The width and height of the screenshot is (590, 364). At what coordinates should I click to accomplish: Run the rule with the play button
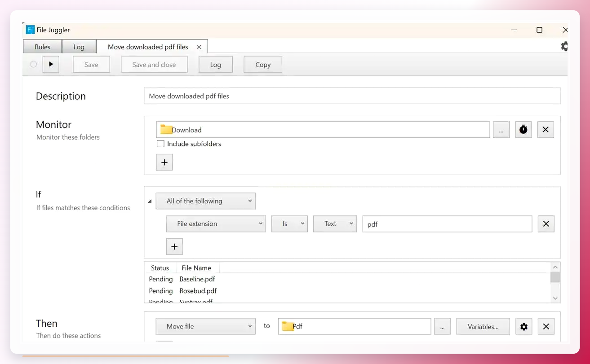pos(51,64)
